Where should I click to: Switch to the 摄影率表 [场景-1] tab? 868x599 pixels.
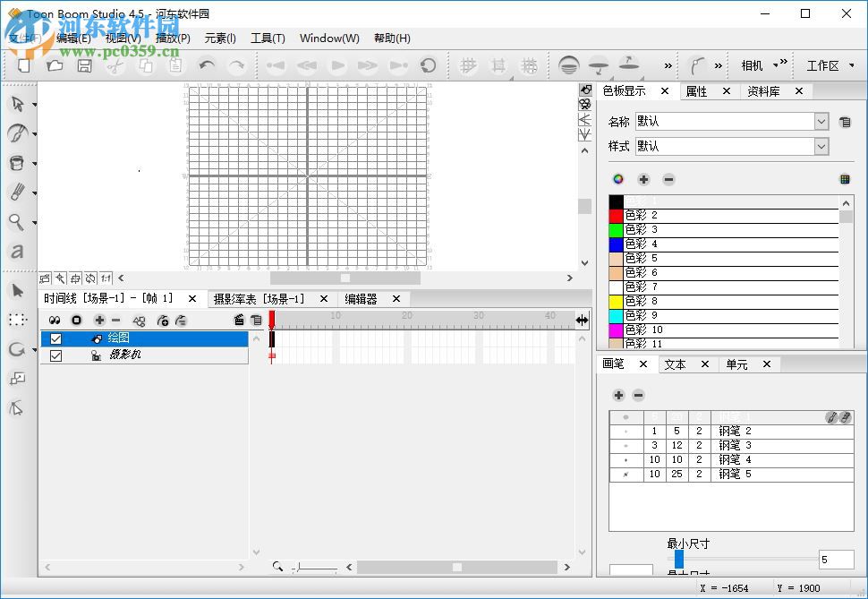pos(259,299)
